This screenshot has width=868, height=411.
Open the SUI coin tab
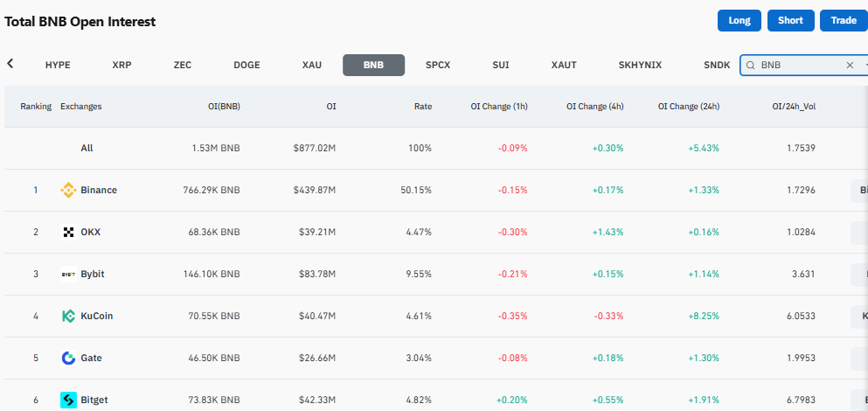pyautogui.click(x=501, y=65)
